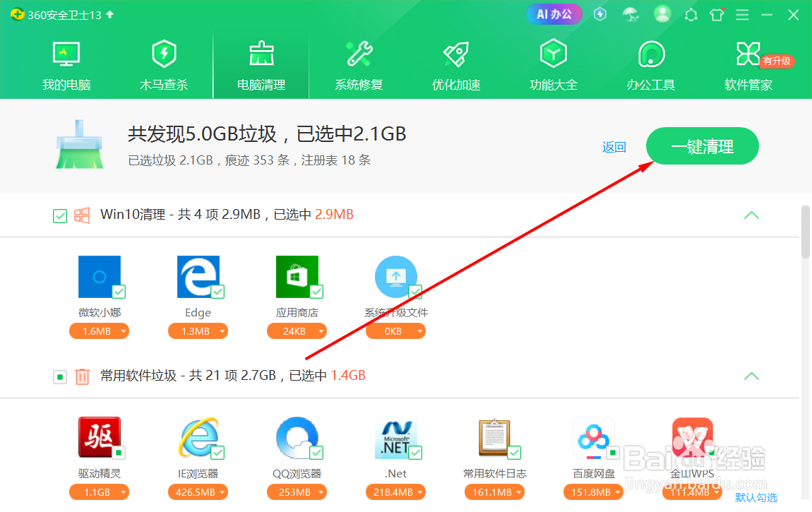The width and height of the screenshot is (812, 512).
Task: Toggle the Win10清理 category checkbox
Action: [x=60, y=215]
